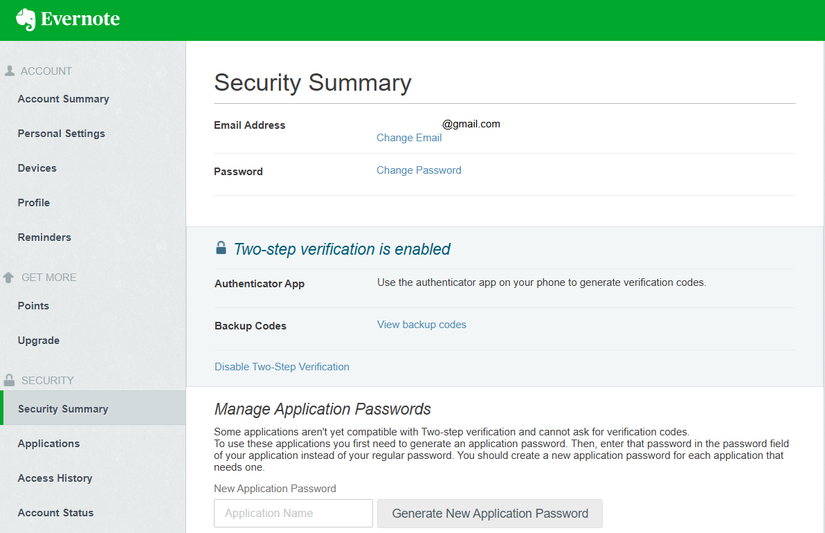
Task: Go to the Upgrade page
Action: click(x=38, y=340)
